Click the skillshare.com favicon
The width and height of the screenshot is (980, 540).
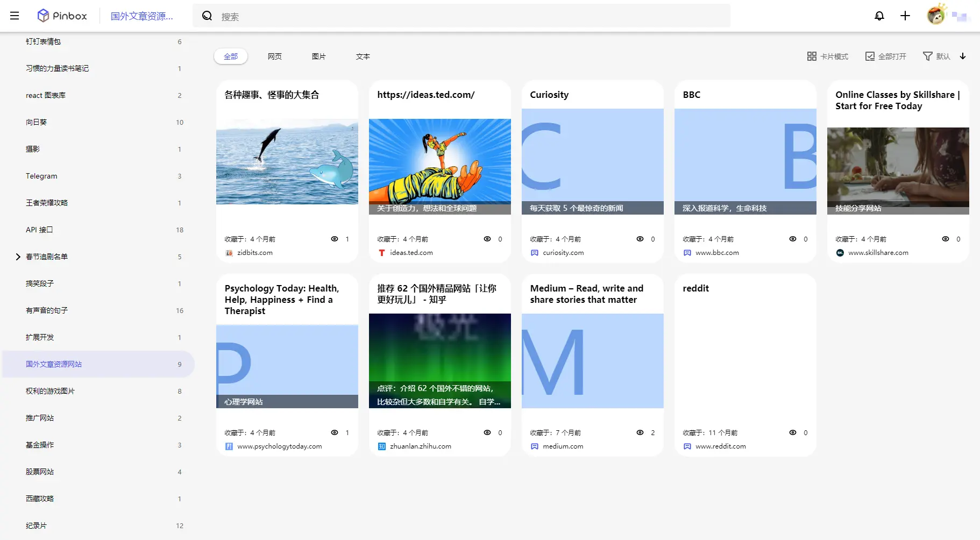point(840,253)
